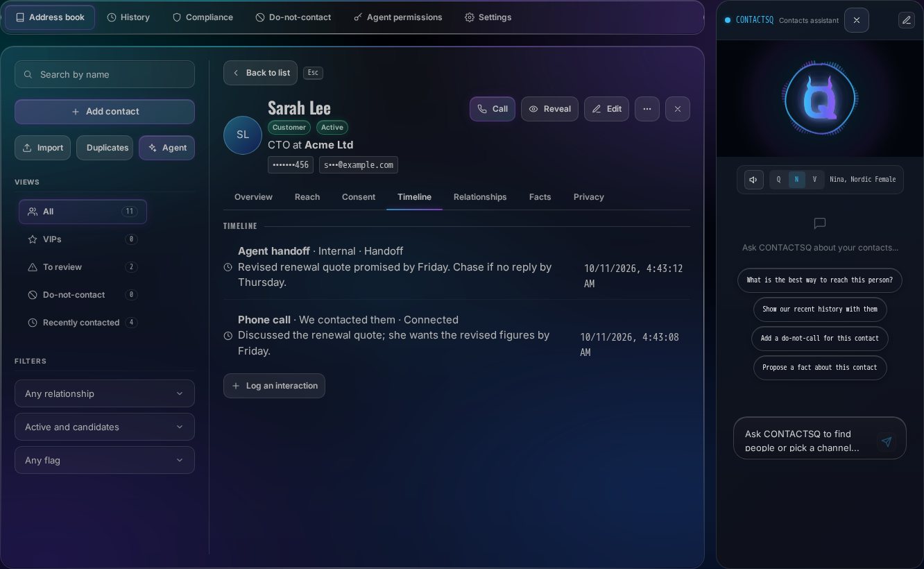Click the Esc key hint badge
Screen dimensions: 924x569
313,73
